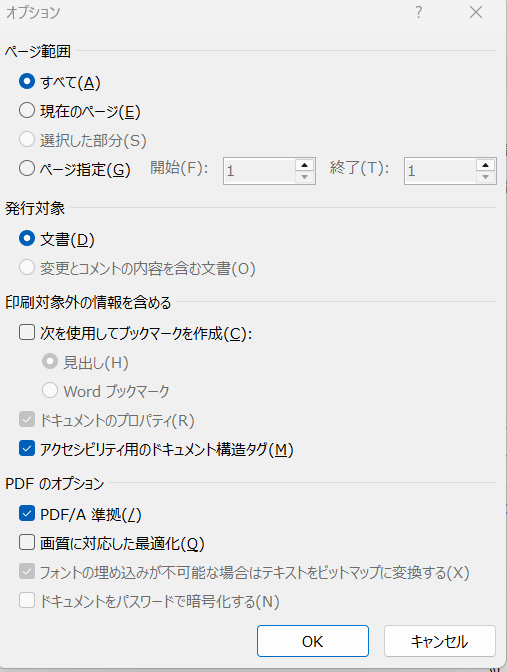Increase the 終了 page number spinner
The height and width of the screenshot is (672, 507).
point(486,165)
